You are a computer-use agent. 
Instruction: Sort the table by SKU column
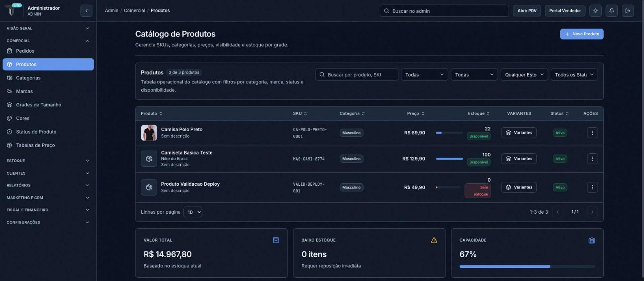300,113
